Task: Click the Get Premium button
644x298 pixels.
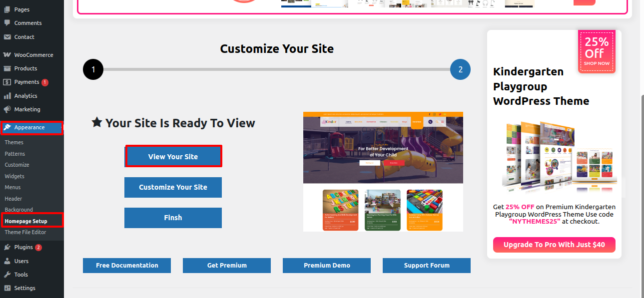Action: 227,266
